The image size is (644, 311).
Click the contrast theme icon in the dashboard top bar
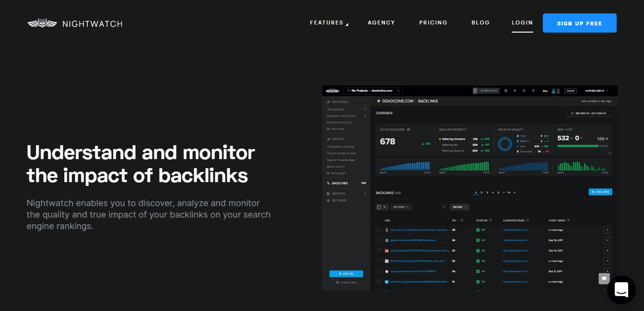(x=533, y=91)
